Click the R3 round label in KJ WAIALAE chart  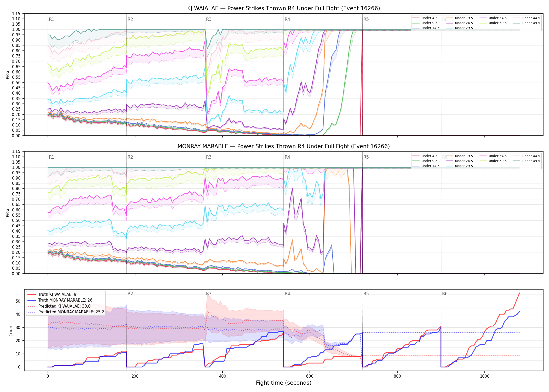point(209,19)
